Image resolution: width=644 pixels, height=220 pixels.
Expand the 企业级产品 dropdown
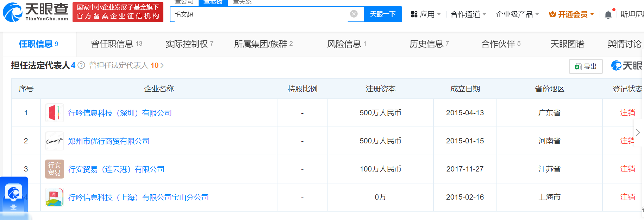tap(517, 14)
